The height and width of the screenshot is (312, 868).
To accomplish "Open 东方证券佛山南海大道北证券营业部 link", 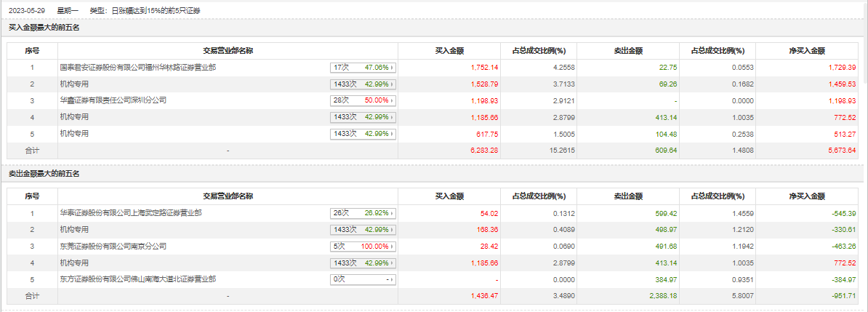I will pyautogui.click(x=137, y=279).
